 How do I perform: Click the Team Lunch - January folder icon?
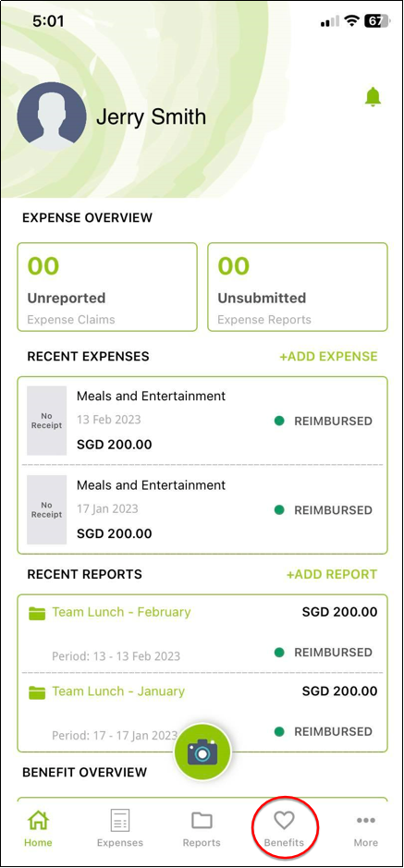pos(37,692)
